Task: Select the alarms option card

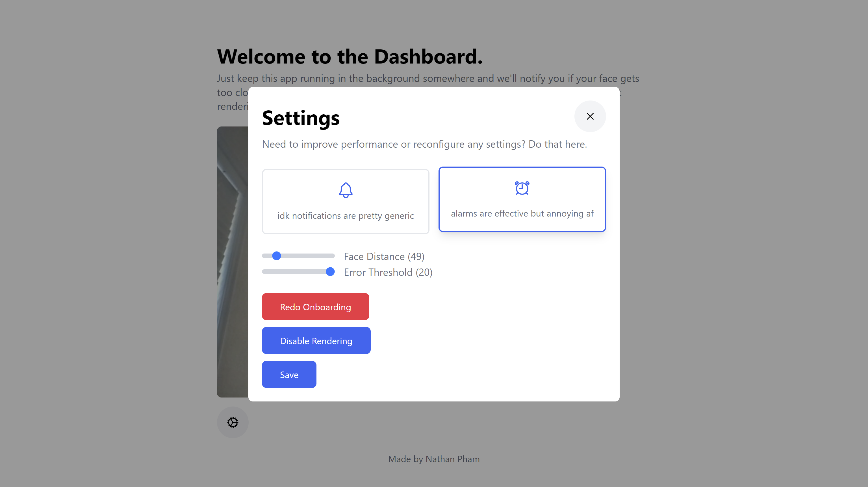Action: [522, 199]
